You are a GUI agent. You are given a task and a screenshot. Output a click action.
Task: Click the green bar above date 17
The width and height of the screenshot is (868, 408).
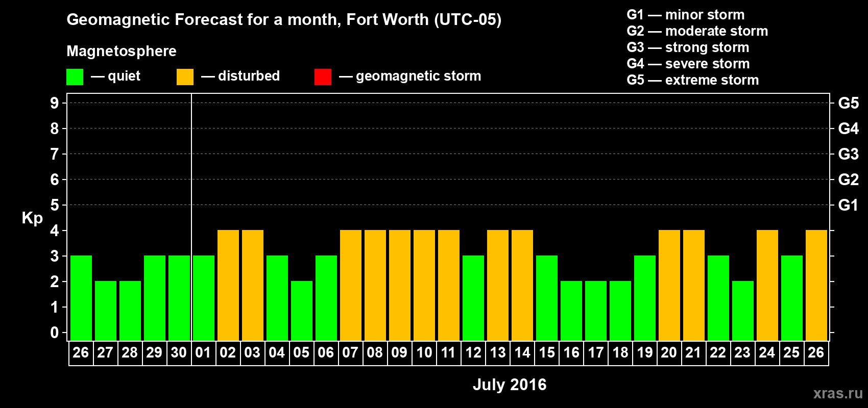pos(596,311)
